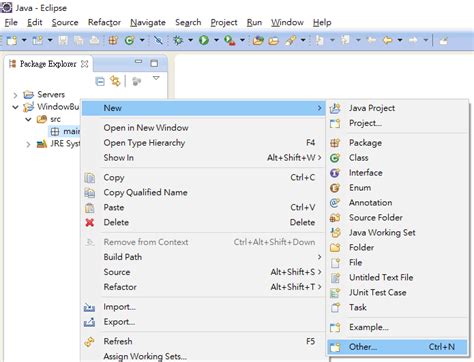Click the Debug bug toolbar icon
Viewport: 474px width, 362px height.
(x=178, y=41)
